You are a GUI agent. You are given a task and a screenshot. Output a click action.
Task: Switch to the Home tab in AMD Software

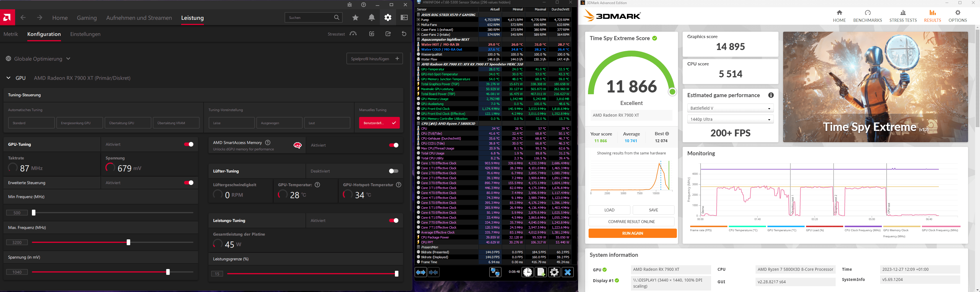pos(60,18)
